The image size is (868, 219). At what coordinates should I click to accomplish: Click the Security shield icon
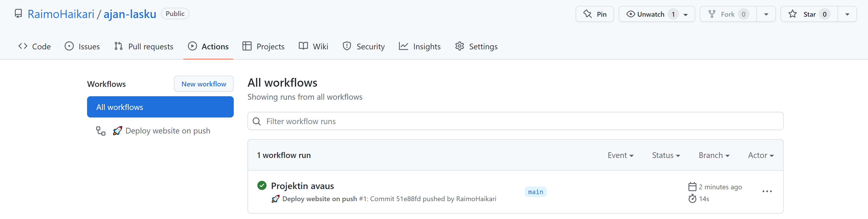point(347,46)
